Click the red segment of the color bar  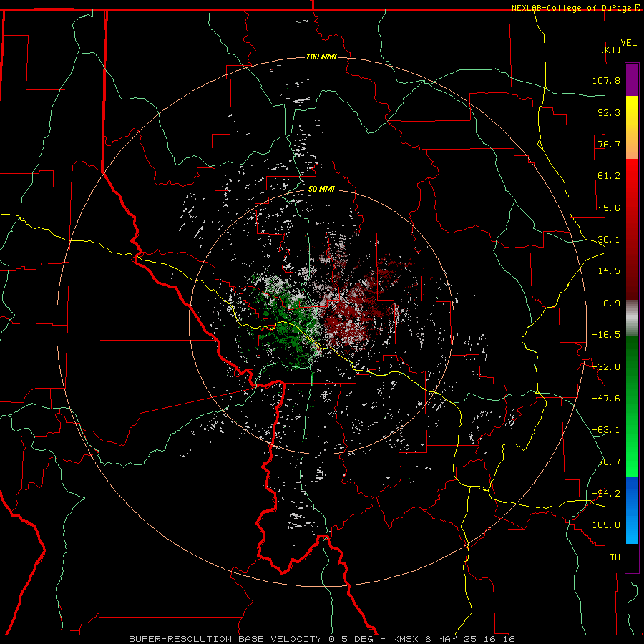[632, 229]
